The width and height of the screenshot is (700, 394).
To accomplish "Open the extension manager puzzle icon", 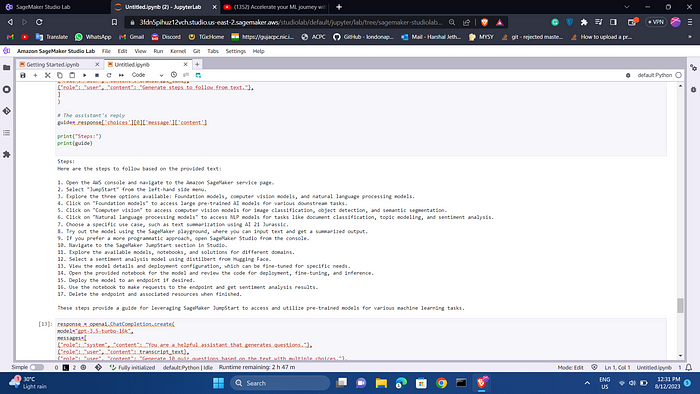I will pyautogui.click(x=6, y=154).
